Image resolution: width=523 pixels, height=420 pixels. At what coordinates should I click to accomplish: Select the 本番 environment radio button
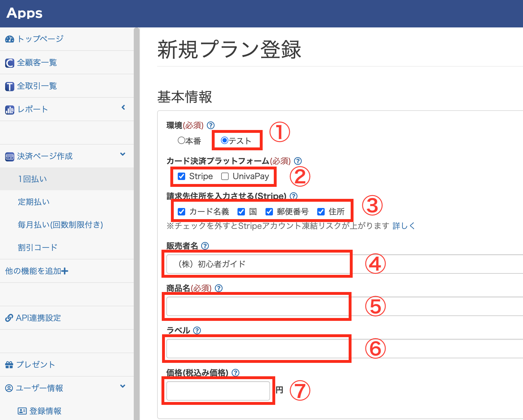click(181, 140)
